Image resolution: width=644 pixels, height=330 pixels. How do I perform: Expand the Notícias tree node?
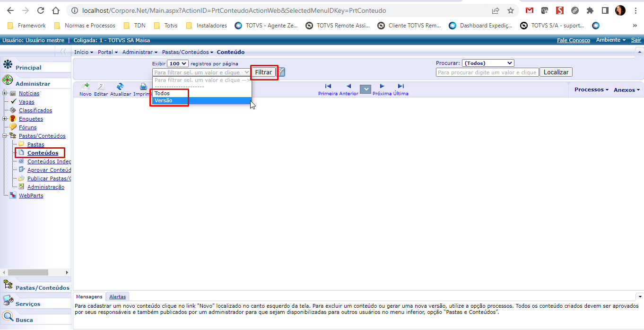point(5,93)
